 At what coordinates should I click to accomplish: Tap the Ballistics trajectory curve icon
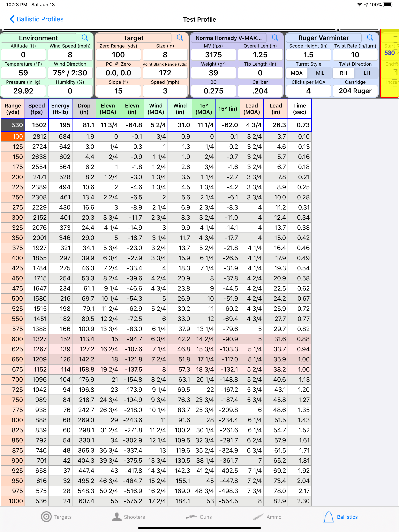pyautogui.click(x=328, y=517)
